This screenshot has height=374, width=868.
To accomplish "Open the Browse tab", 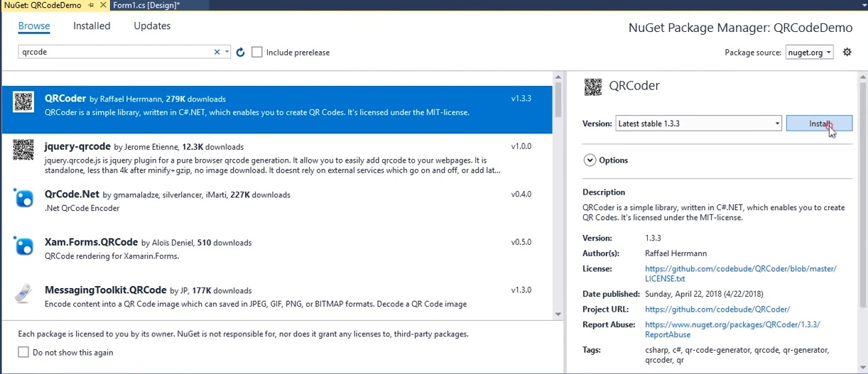I will (x=34, y=26).
